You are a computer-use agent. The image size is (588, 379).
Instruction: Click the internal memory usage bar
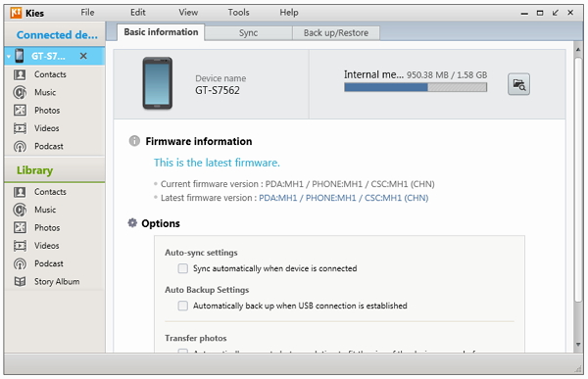(x=416, y=87)
